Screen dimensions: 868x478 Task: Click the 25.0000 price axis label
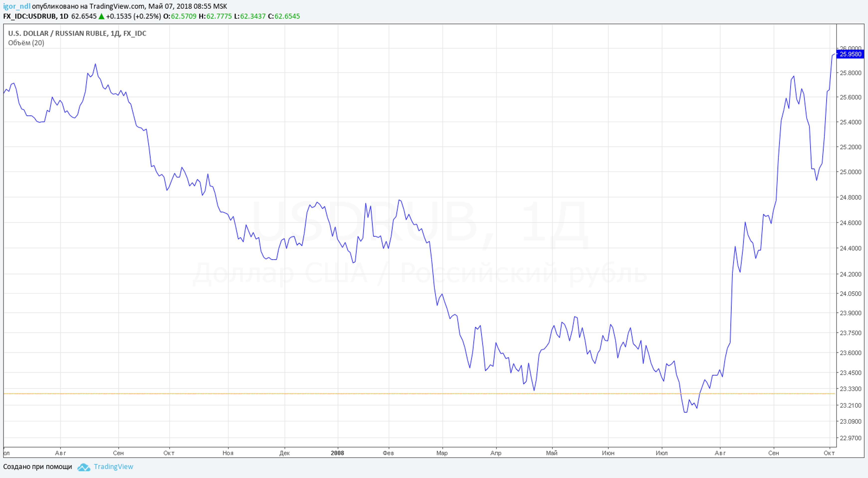(x=850, y=172)
